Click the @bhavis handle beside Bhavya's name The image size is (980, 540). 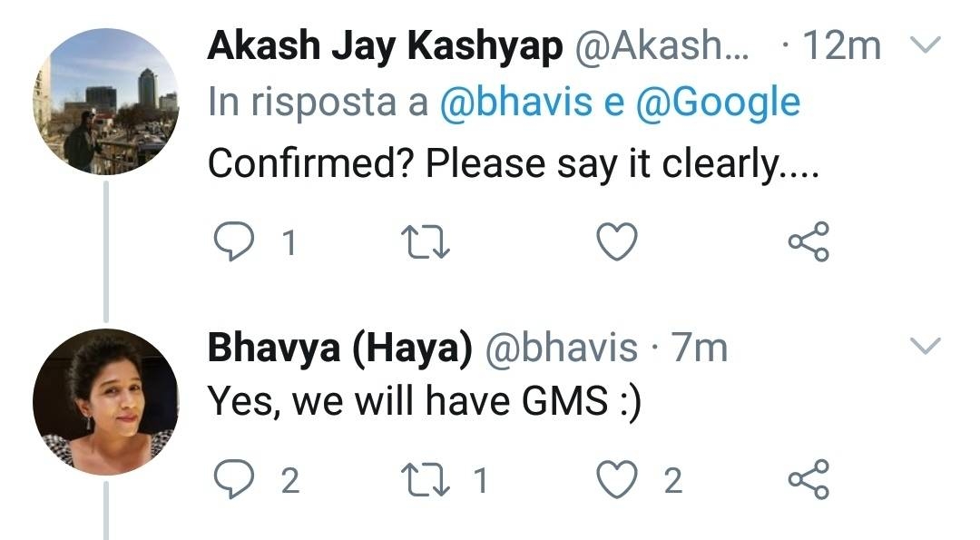[562, 348]
